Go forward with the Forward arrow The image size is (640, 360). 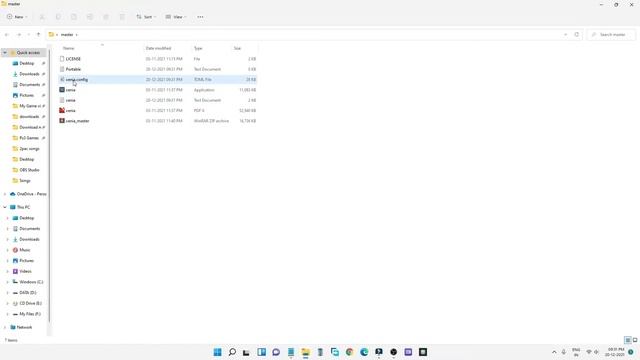point(19,35)
